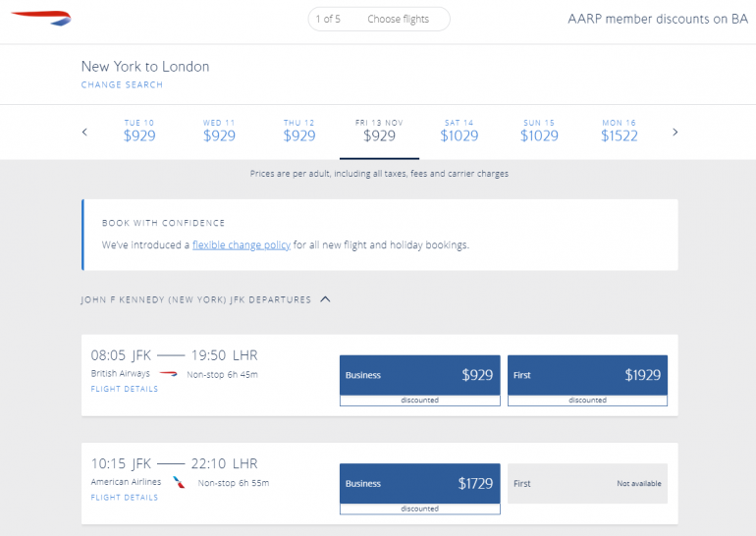
Task: Click British Airways tail icon on 08:05 flight
Action: 168,374
